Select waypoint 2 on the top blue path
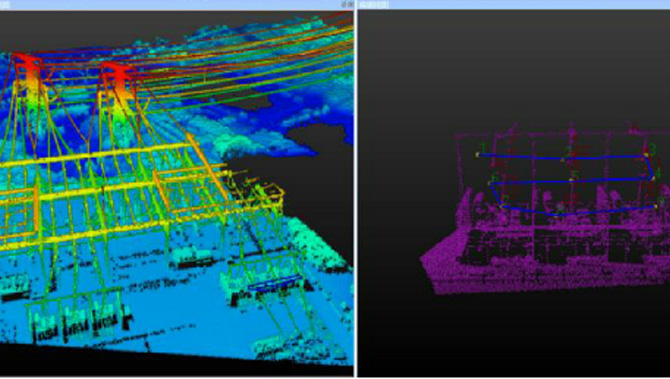This screenshot has height=379, width=670. coord(562,160)
